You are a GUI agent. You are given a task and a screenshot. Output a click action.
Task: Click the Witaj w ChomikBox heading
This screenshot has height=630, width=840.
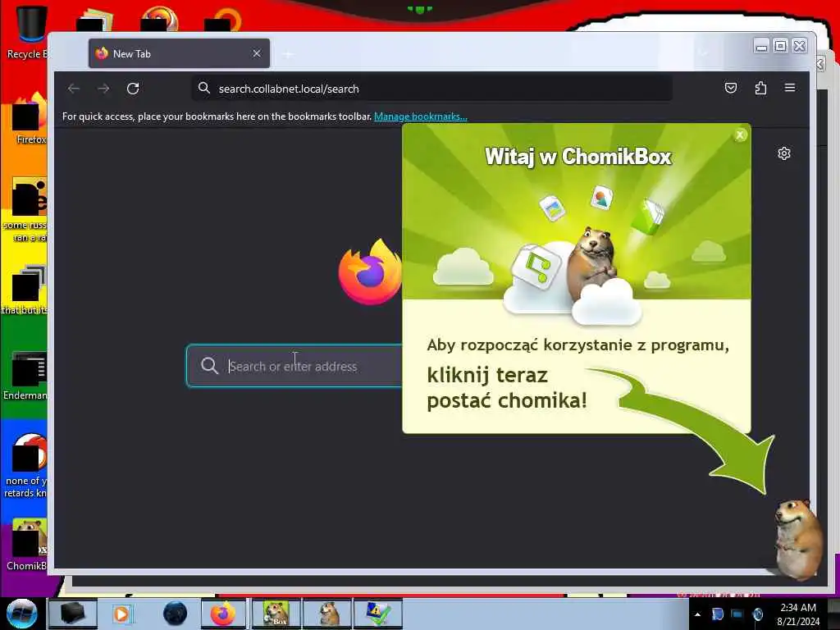pos(578,157)
